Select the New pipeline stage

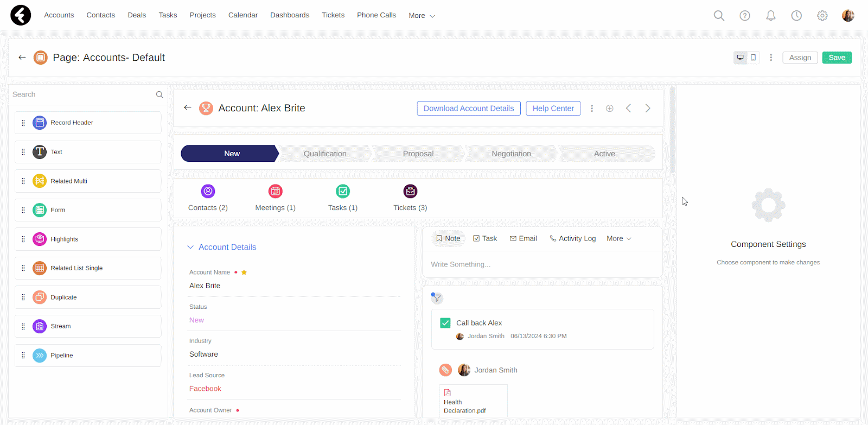230,154
